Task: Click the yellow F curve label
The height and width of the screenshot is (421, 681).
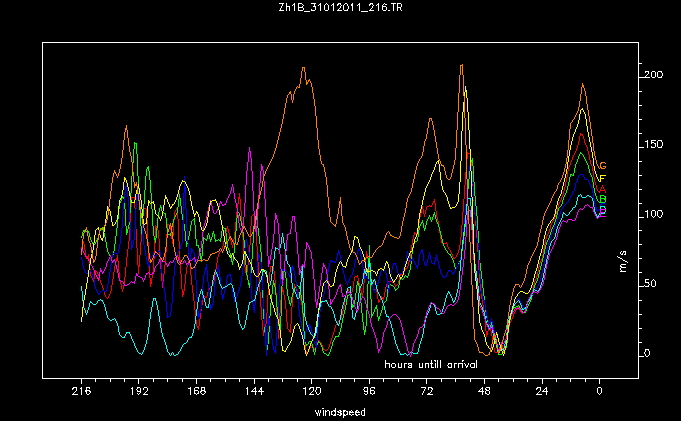Action: tap(603, 178)
